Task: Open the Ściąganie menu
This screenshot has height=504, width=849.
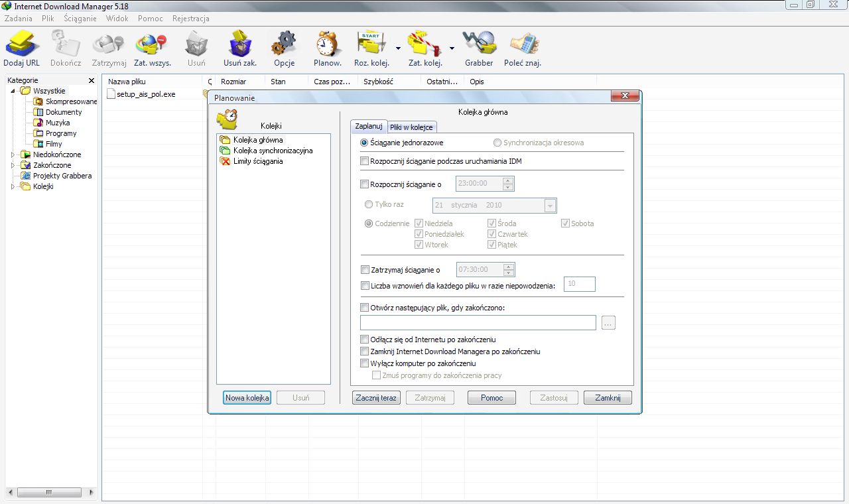Action: click(80, 19)
